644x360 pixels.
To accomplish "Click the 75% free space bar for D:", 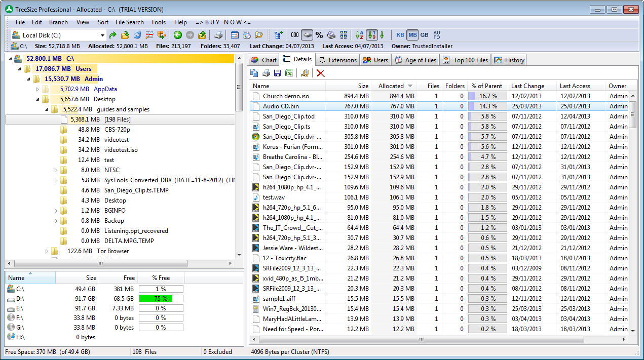I will pos(160,298).
